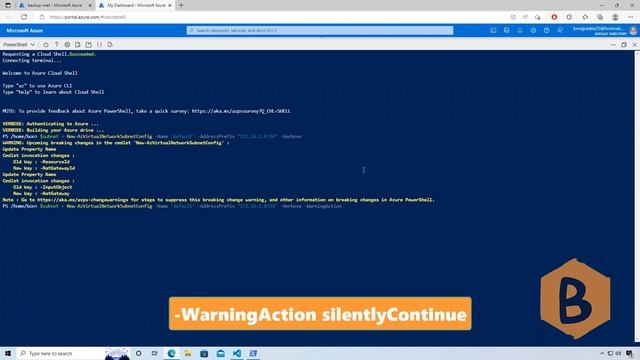Open the Action Center notification icon
This screenshot has height=360, width=640.
(630, 353)
